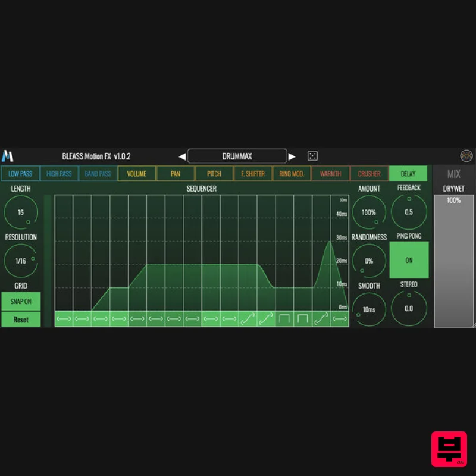The width and height of the screenshot is (476, 476).
Task: Go to next preset with right arrow
Action: 292,156
